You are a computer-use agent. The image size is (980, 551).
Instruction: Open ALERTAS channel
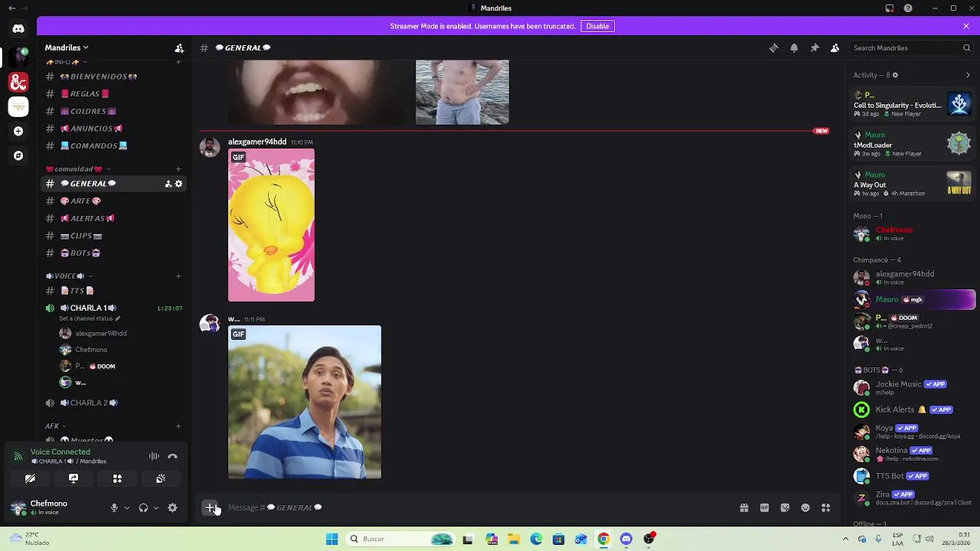113,218
